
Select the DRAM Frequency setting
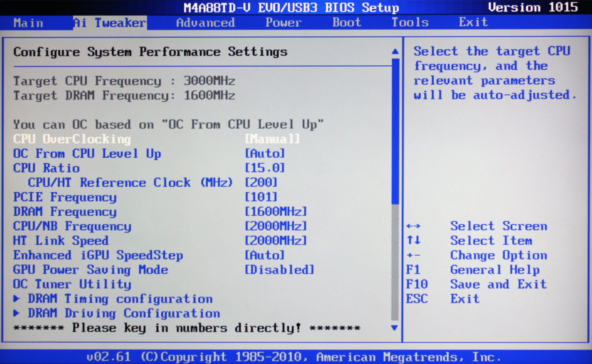click(65, 212)
